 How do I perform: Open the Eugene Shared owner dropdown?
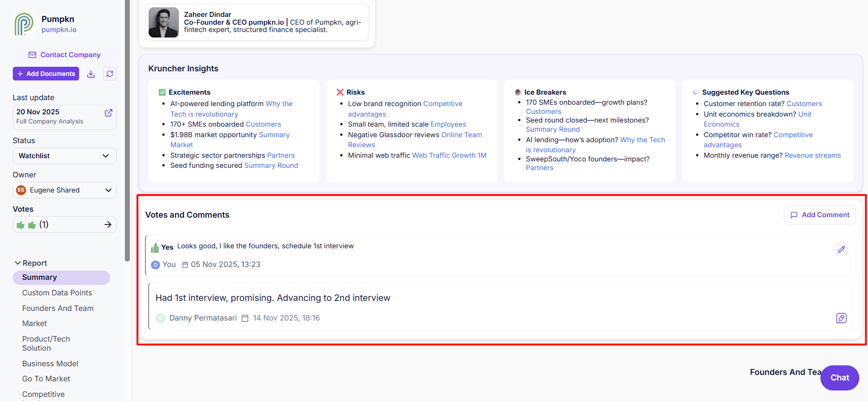coord(64,190)
